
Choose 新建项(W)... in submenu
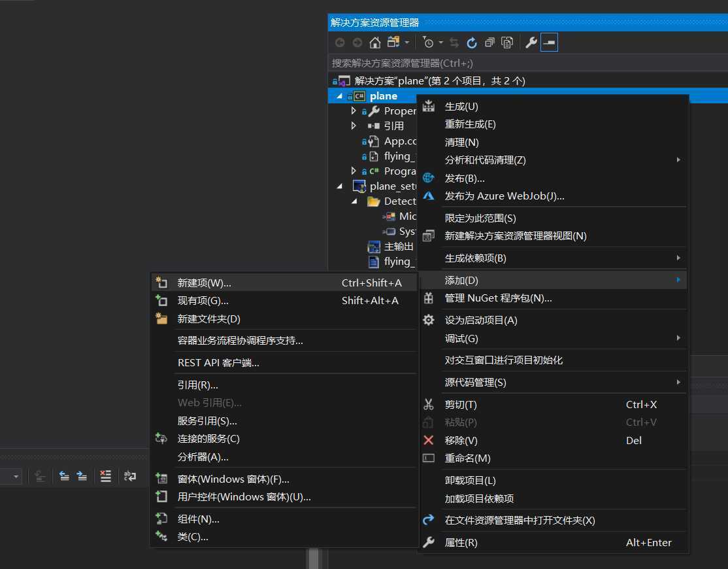pyautogui.click(x=284, y=283)
